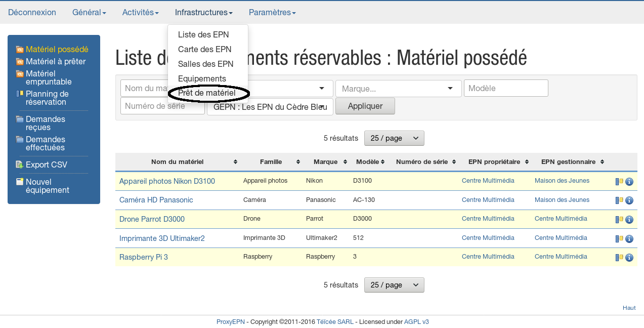Open the Paramètres menu in navbar
Image resolution: width=644 pixels, height=328 pixels.
point(272,12)
